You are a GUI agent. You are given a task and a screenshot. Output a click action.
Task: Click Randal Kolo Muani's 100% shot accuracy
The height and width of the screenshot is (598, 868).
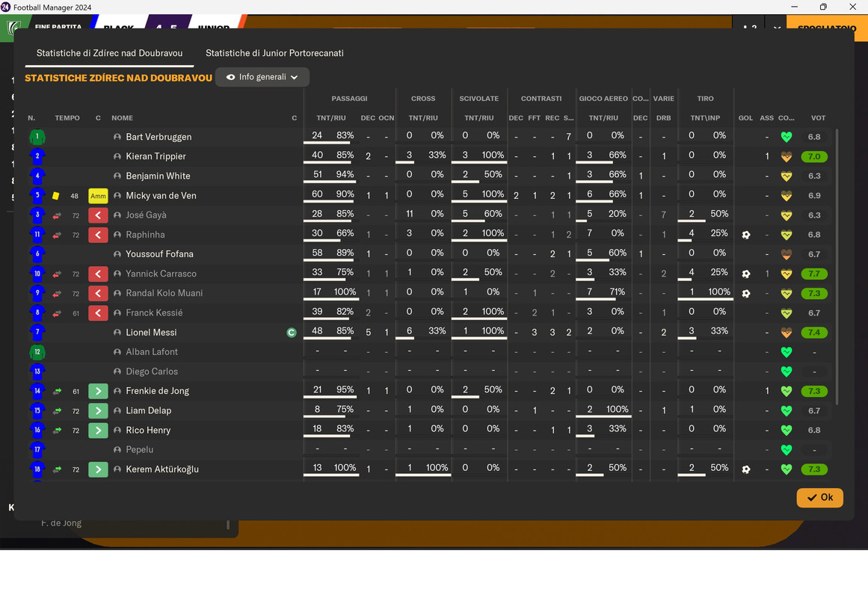[719, 292]
